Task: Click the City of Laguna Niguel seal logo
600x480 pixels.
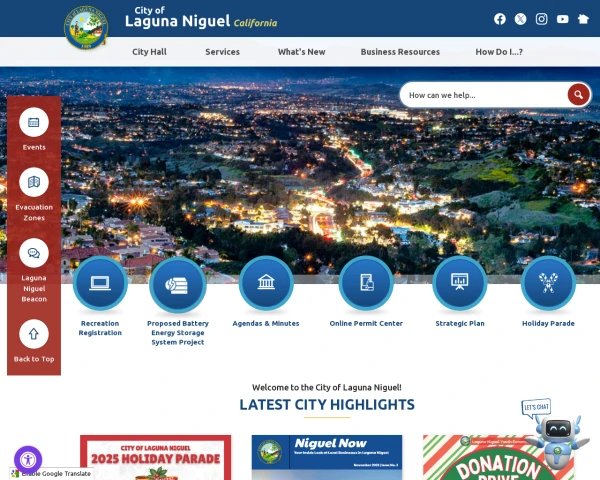Action: (x=86, y=27)
